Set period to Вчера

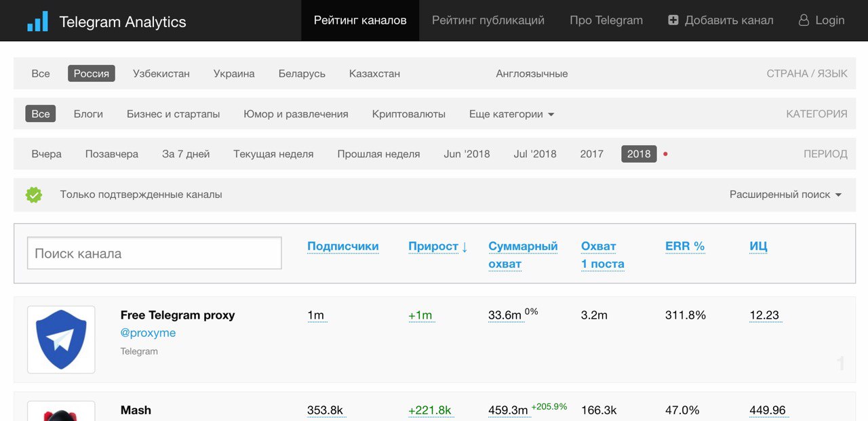(46, 154)
